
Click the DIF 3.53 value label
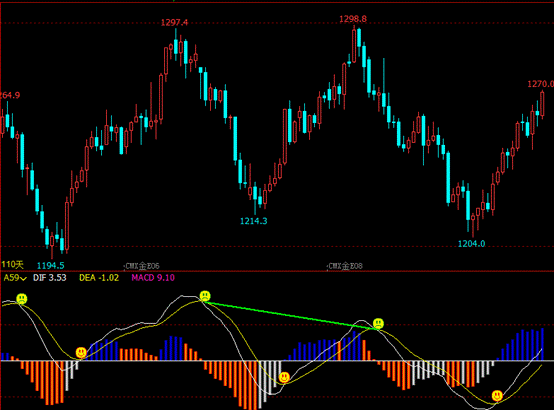point(49,278)
